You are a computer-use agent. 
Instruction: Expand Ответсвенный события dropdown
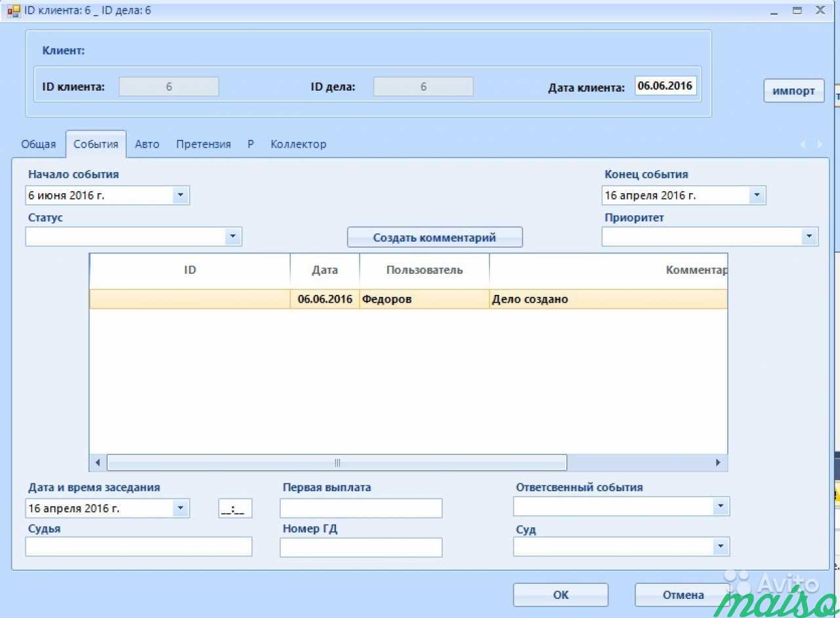[x=721, y=506]
